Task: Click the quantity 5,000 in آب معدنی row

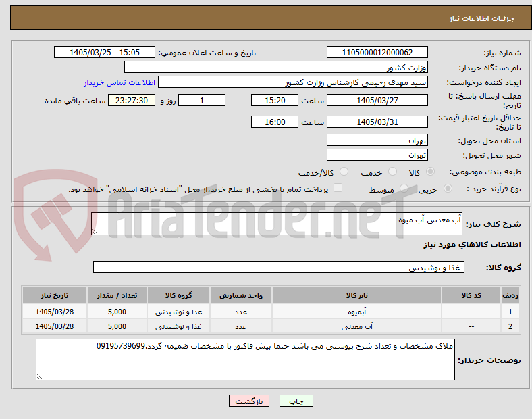Action: pos(117,326)
